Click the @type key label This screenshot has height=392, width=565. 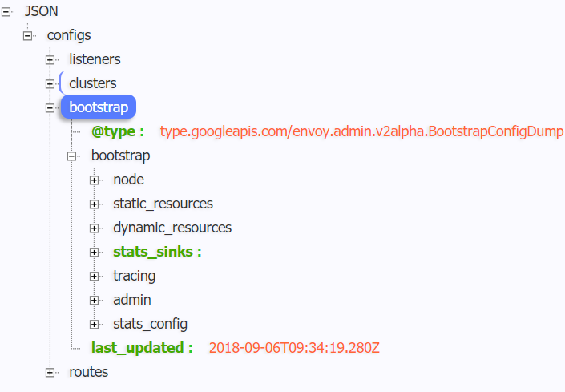[x=118, y=131]
